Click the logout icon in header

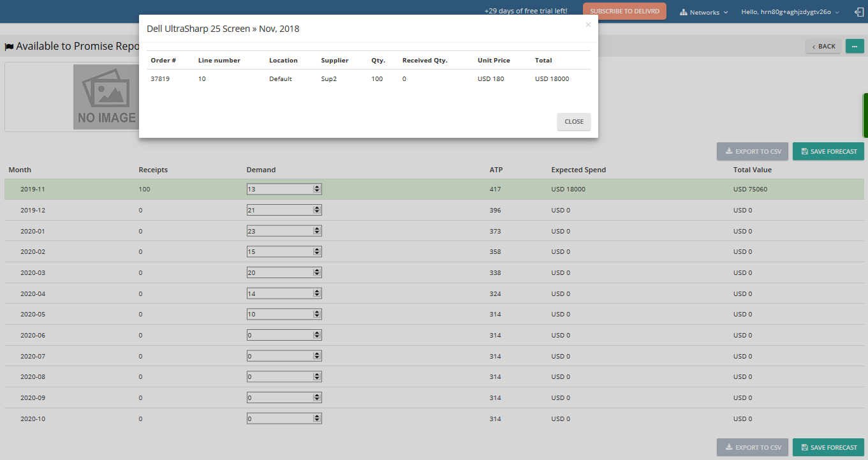(858, 12)
